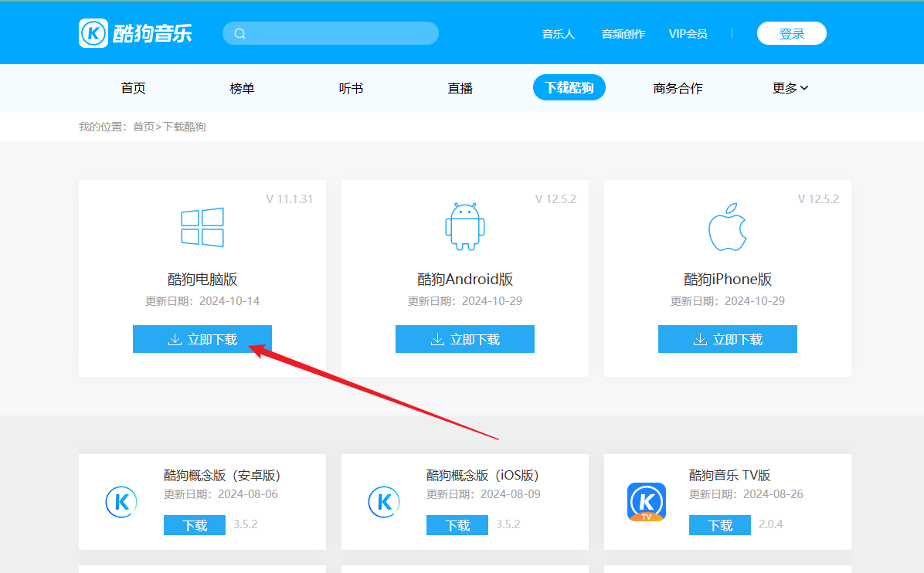The width and height of the screenshot is (924, 573).
Task: Click the search magnifier icon
Action: tap(239, 33)
